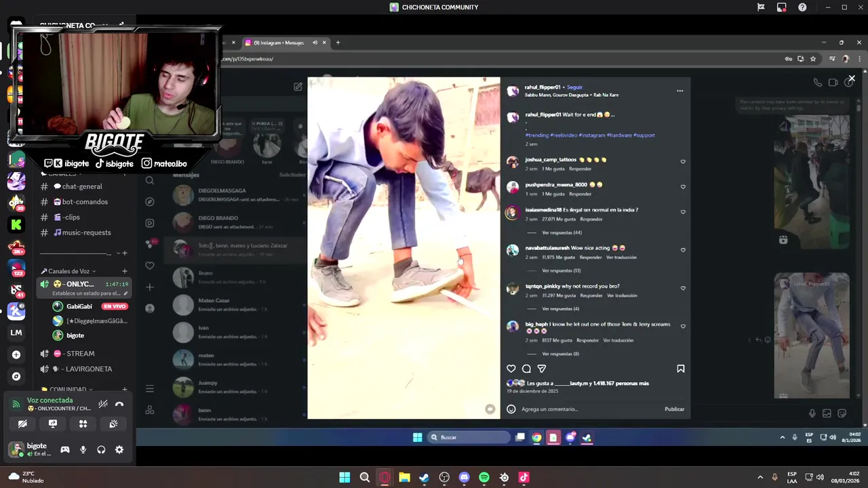Expand Ver respuestas (8)
This screenshot has width=868, height=488.
[x=560, y=354]
